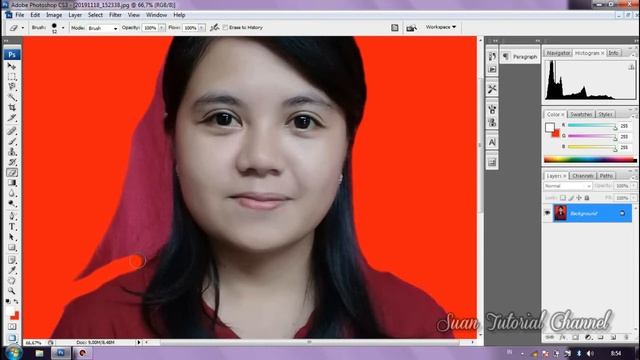Screen dimensions: 640x360
Task: Pick a color from the color ramp
Action: pos(590,160)
